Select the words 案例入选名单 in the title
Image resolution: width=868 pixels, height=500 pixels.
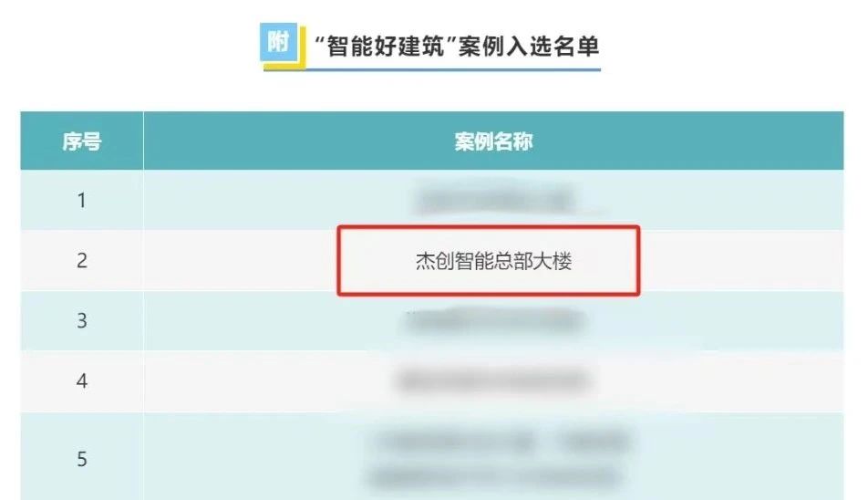point(529,46)
